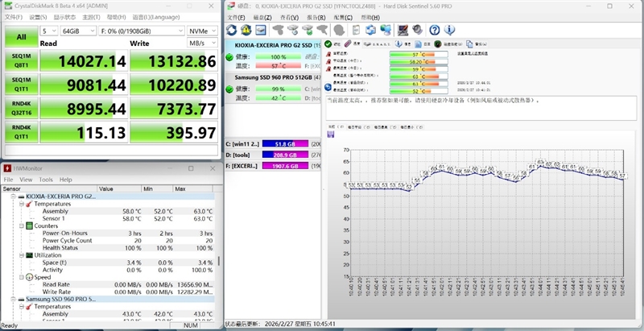Click the green check icon beside KIOXIA health
The image size is (644, 331).
[229, 57]
